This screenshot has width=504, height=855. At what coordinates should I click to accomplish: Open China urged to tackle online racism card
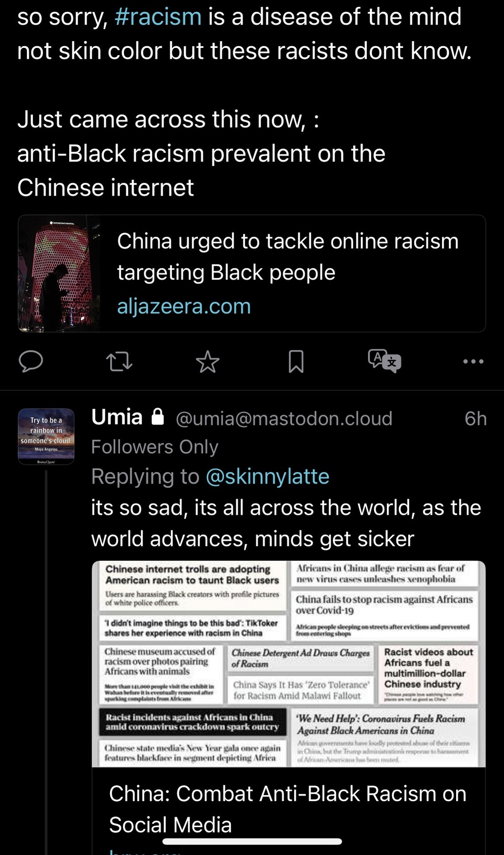pos(252,274)
